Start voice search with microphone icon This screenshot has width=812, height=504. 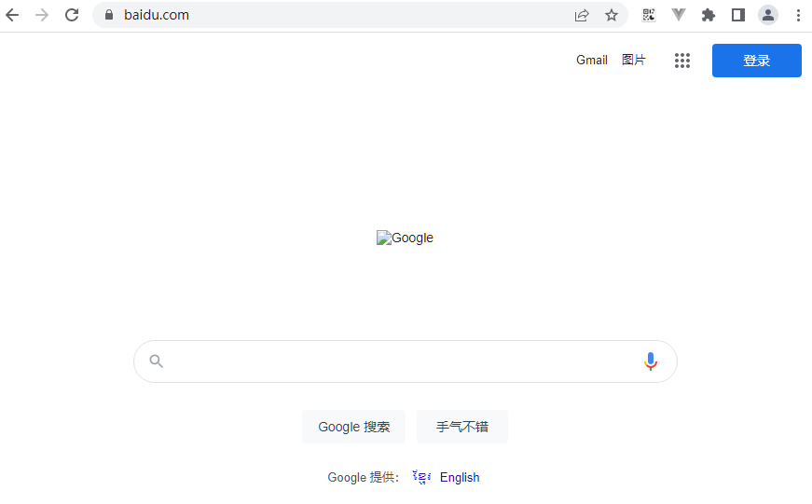click(x=651, y=361)
